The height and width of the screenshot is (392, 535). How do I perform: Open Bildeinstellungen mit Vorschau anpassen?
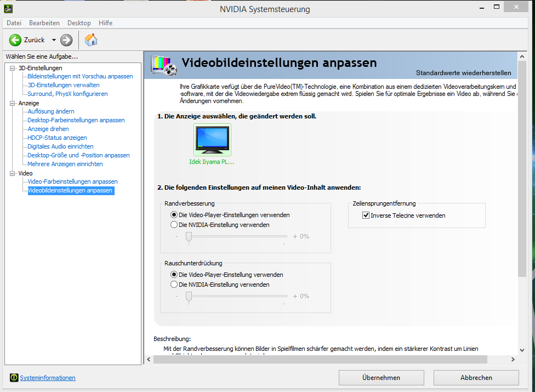coord(80,76)
